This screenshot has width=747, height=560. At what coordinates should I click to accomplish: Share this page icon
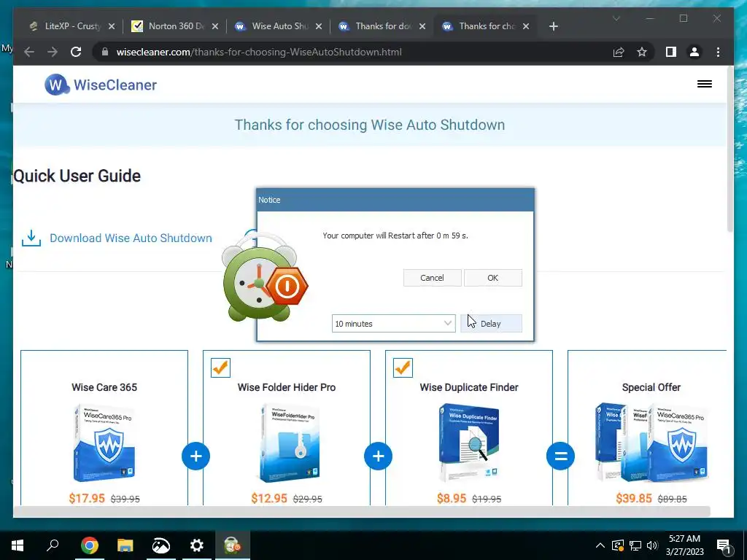[619, 52]
